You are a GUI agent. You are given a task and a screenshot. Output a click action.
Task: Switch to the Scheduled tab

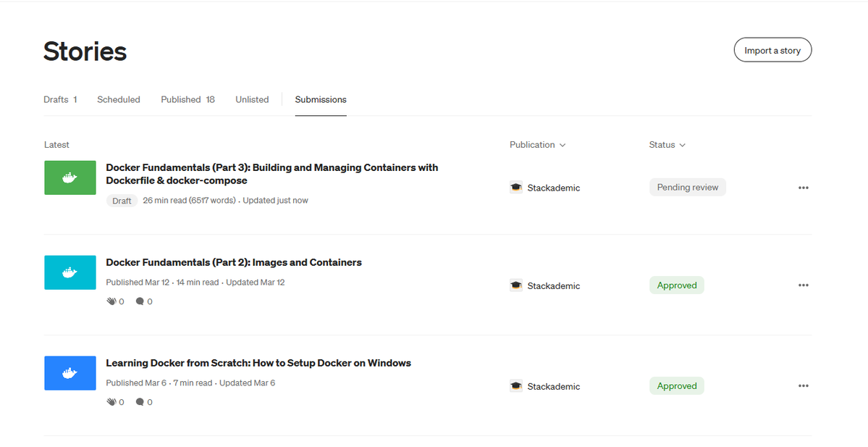tap(119, 100)
